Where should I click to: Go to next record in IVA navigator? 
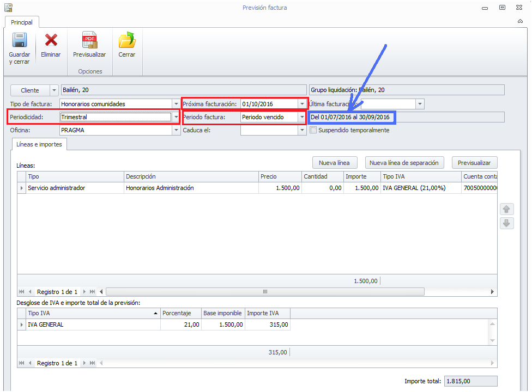(x=84, y=363)
